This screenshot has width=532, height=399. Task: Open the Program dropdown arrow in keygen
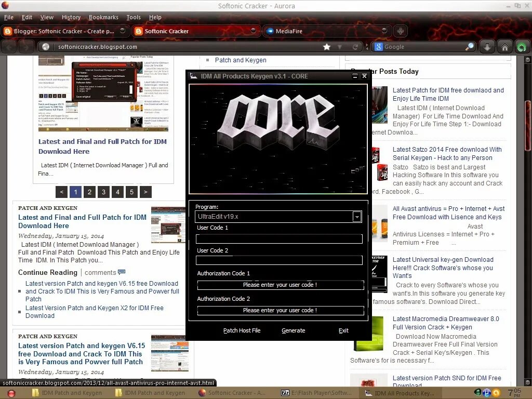(356, 217)
